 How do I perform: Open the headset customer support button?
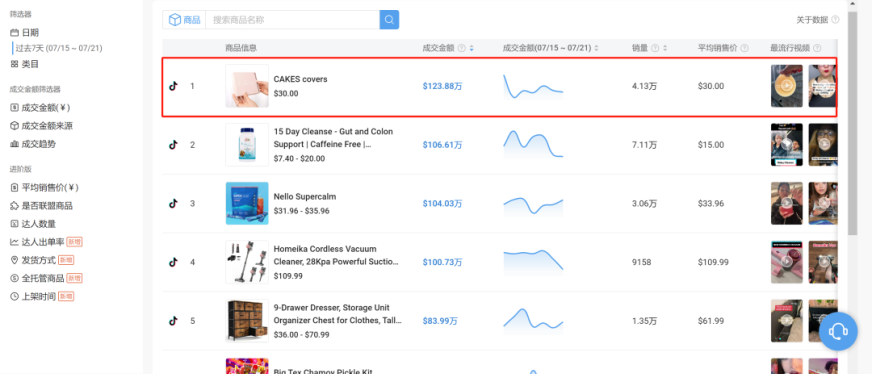click(838, 331)
